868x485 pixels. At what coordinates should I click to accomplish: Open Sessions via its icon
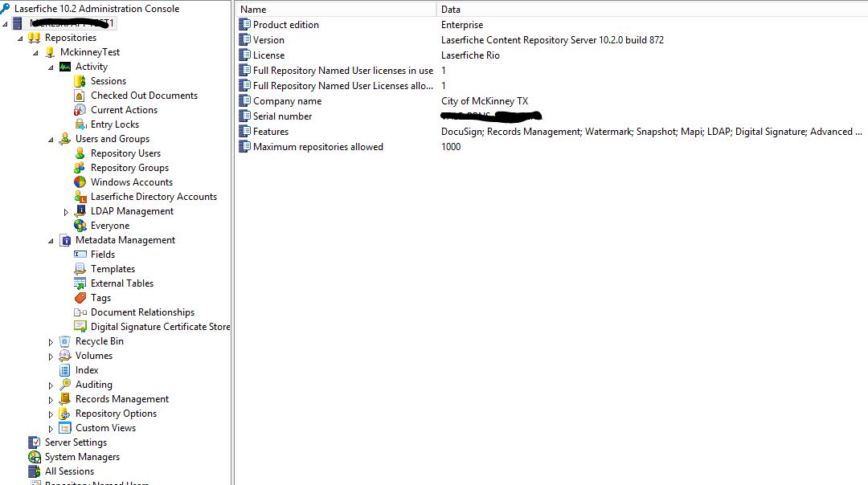point(80,81)
